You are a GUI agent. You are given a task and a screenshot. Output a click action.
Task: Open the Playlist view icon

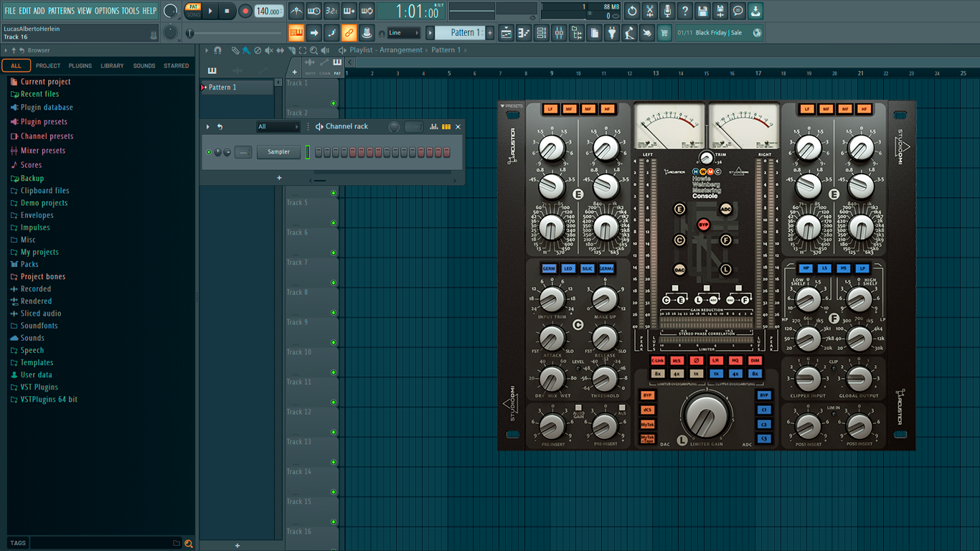(x=507, y=32)
